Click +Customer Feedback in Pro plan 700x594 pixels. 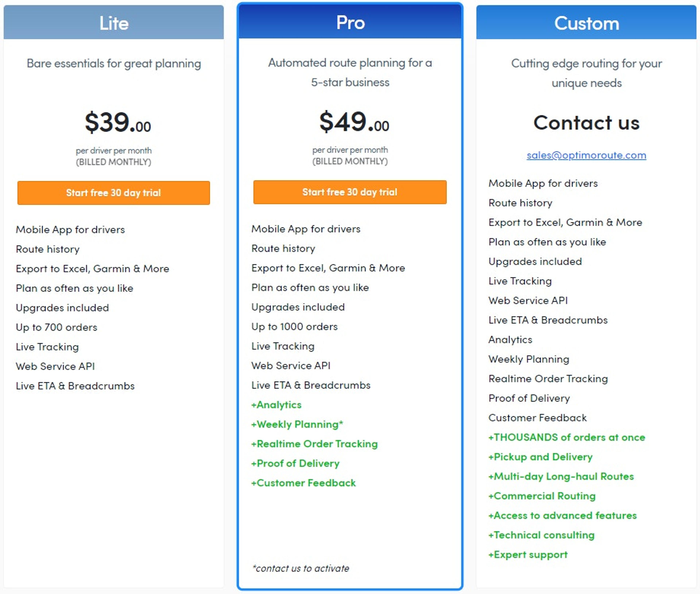pos(303,482)
